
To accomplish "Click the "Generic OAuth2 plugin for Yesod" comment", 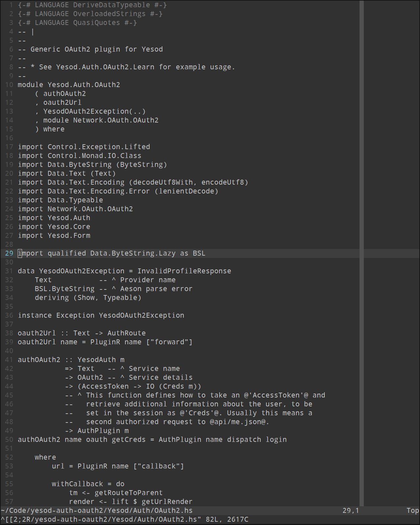I will (97, 49).
